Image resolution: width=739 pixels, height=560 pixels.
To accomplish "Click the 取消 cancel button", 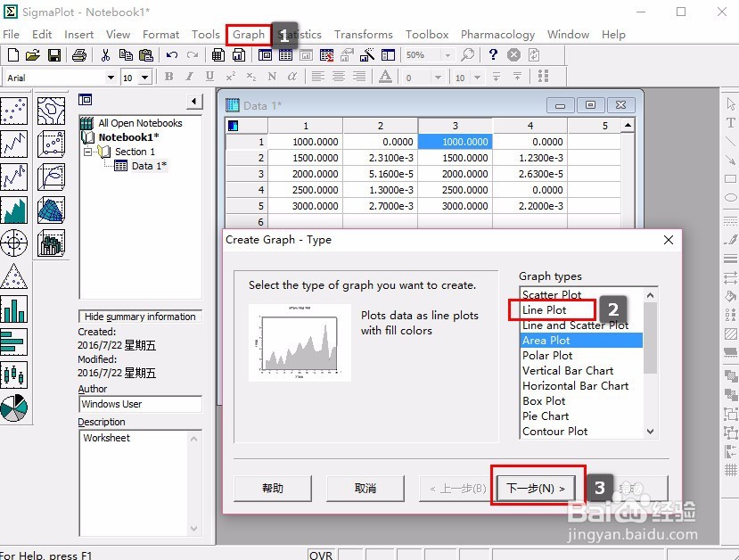I will point(365,489).
